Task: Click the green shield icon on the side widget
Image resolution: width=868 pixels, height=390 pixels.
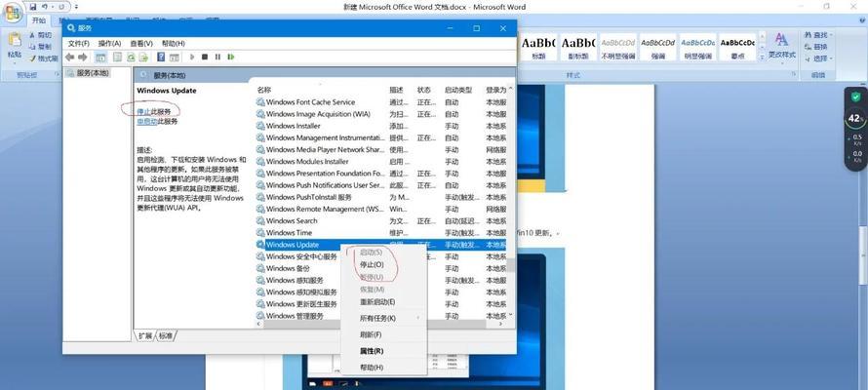Action: [856, 97]
